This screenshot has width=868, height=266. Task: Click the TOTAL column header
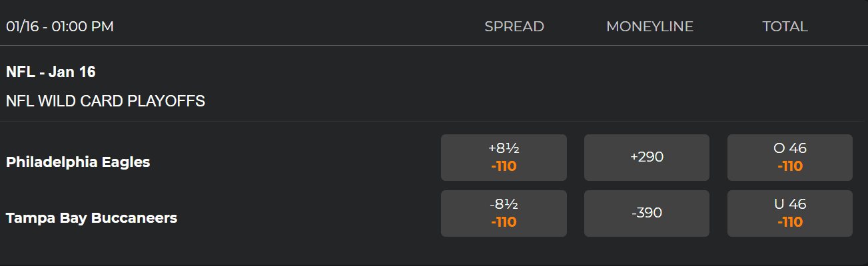click(785, 27)
